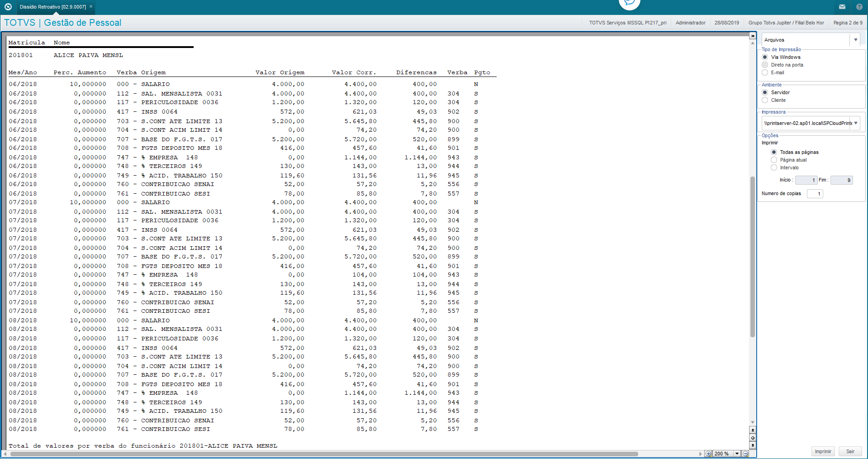Viewport: 868px width, 459px height.
Task: Click the Perc. Aumento column header
Action: coord(80,72)
